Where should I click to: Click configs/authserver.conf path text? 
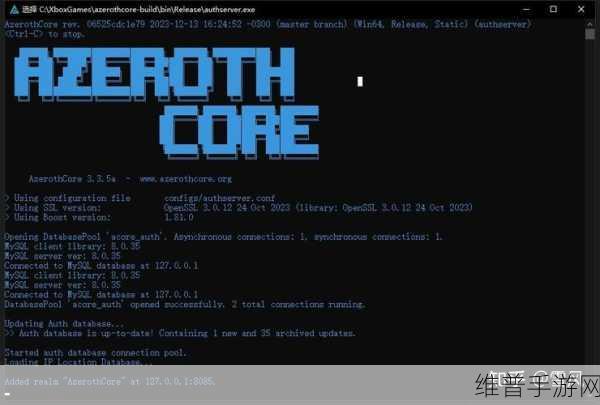click(220, 198)
